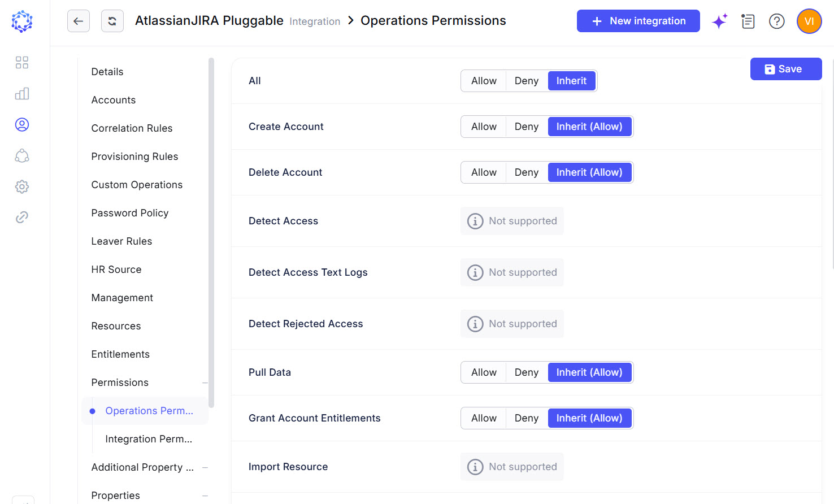Deny the Delete Account operation
The image size is (834, 504).
point(527,172)
